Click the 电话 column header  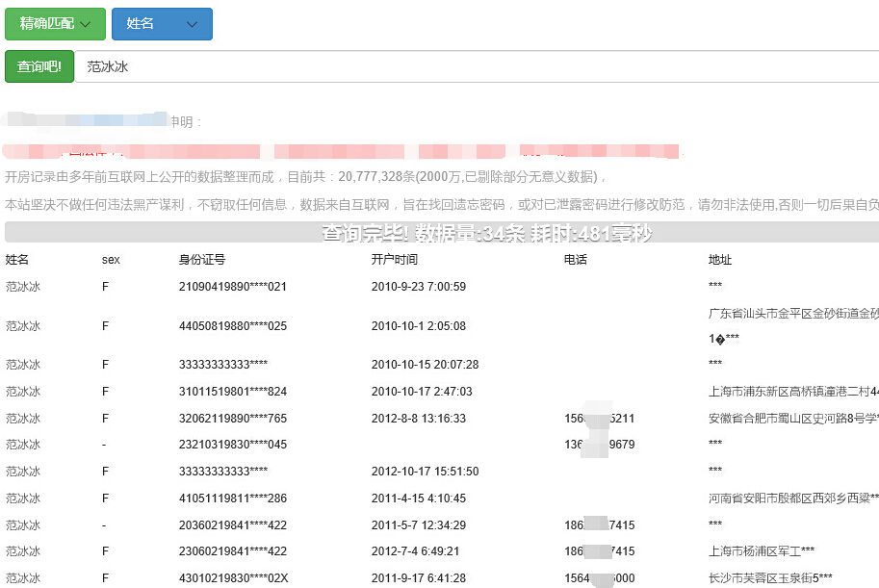coord(575,260)
